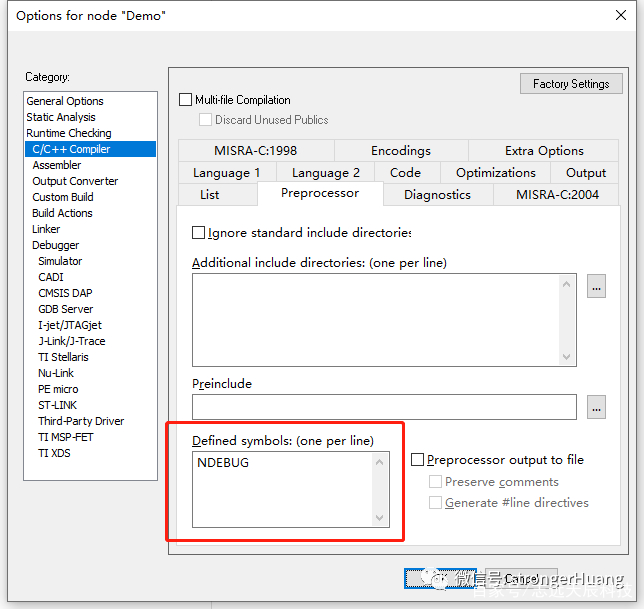Click down arrow of Defined symbols scrollbar
This screenshot has height=609, width=644.
click(380, 517)
